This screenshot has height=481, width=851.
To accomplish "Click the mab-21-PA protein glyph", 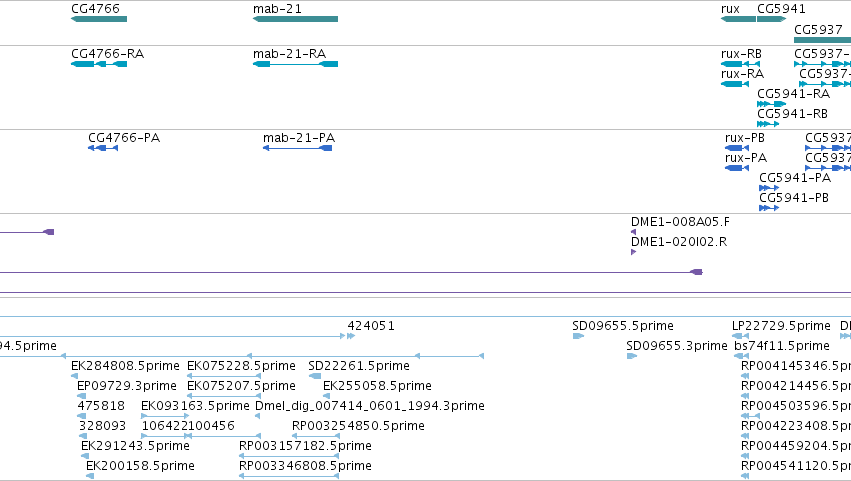I will pos(297,148).
